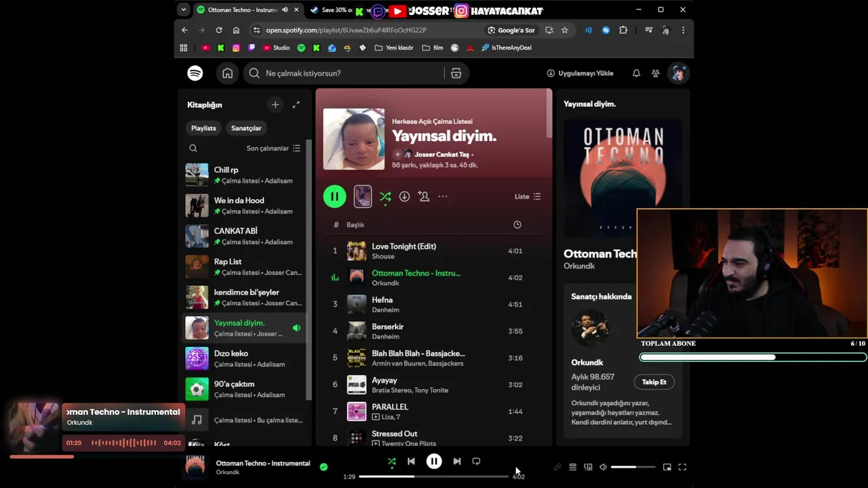Viewport: 868px width, 488px height.
Task: Click the song progress bar in player
Action: tap(433, 476)
